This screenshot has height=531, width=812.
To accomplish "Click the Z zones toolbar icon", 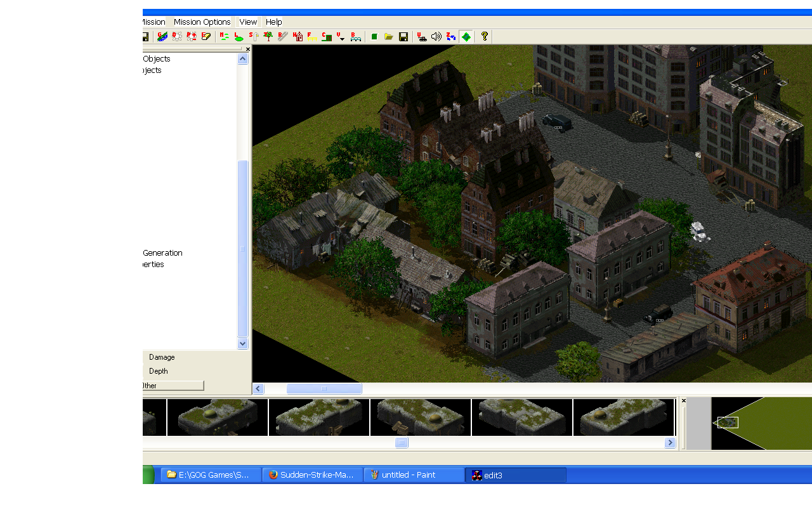I will coord(451,37).
